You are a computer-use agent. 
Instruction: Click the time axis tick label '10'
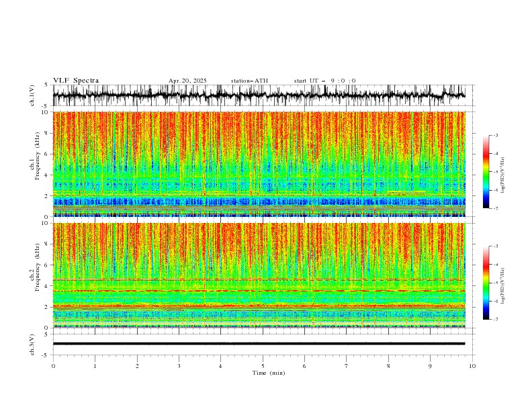472,366
